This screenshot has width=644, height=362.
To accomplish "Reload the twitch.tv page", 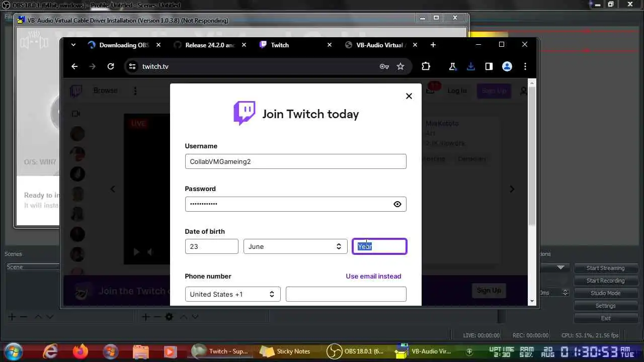I will pyautogui.click(x=111, y=66).
